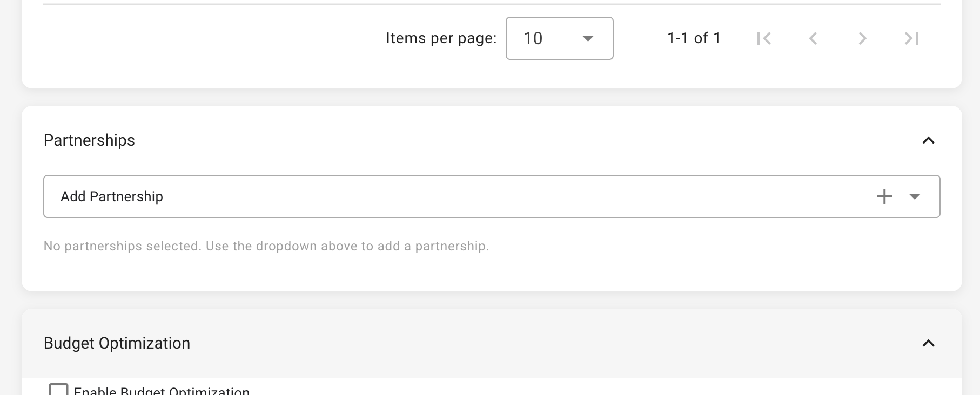
Task: Collapse the Budget Optimization section chevron
Action: (928, 343)
